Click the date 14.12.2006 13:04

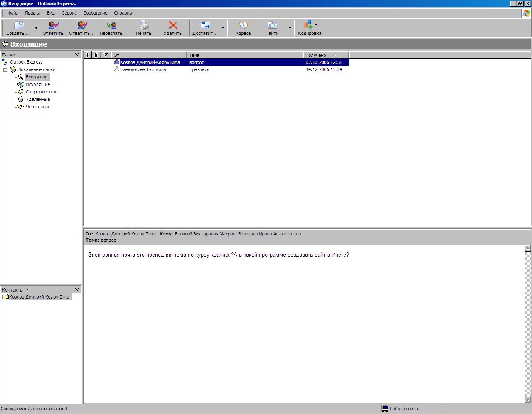point(324,70)
